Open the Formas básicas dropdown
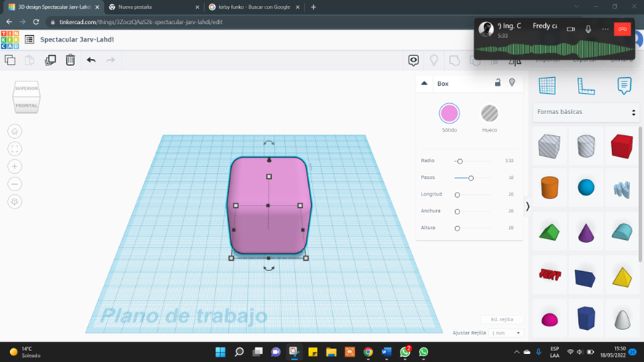This screenshot has width=644, height=362. pos(586,112)
